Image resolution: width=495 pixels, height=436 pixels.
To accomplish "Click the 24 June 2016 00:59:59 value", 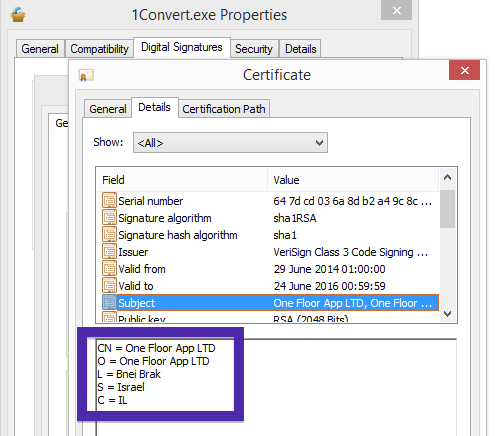I will coord(329,286).
